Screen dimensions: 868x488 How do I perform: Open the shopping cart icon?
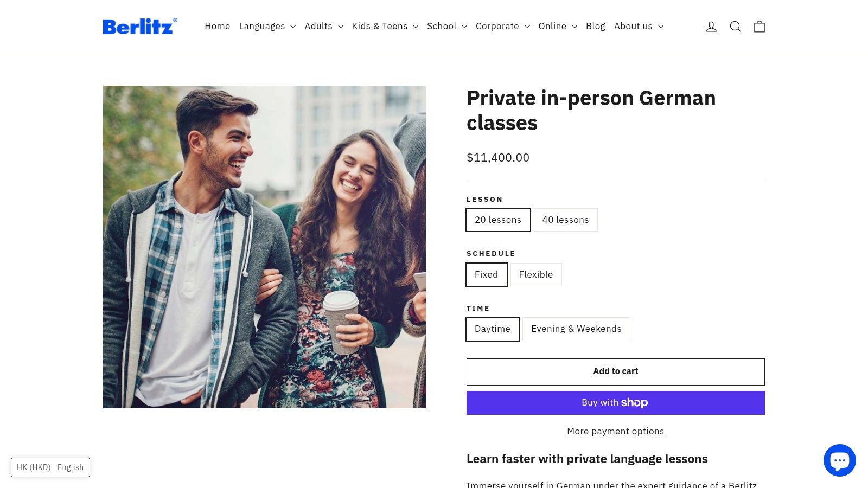click(759, 26)
